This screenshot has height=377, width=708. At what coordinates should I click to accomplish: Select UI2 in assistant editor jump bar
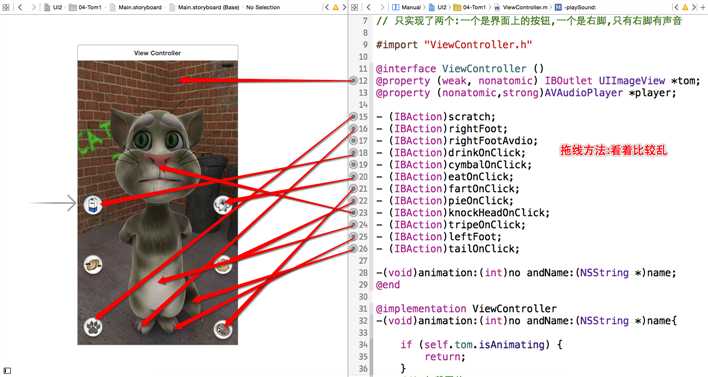438,7
